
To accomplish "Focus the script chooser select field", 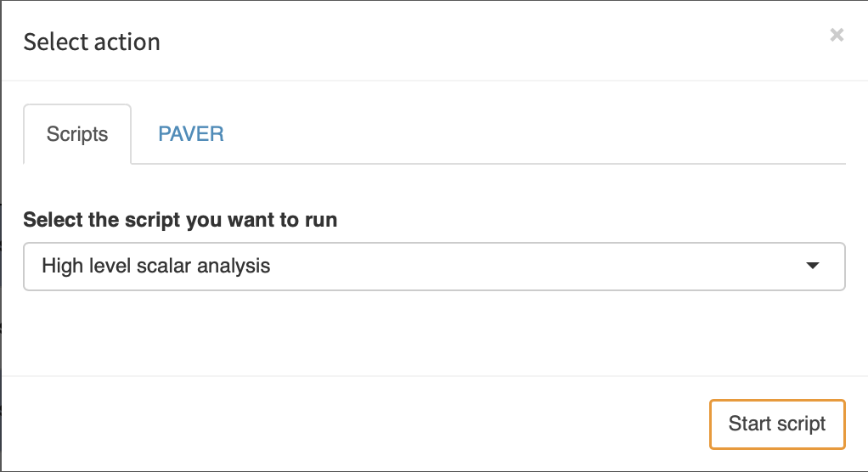I will [434, 267].
